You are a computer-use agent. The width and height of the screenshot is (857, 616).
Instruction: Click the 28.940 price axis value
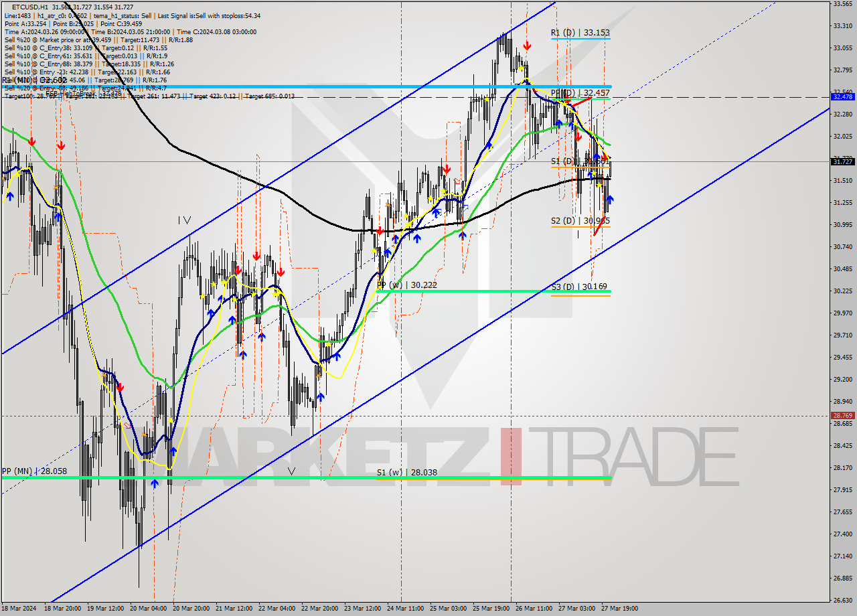(x=842, y=401)
